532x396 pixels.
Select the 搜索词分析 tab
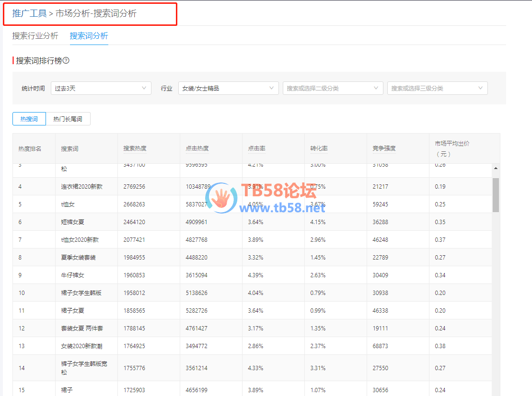click(x=89, y=35)
